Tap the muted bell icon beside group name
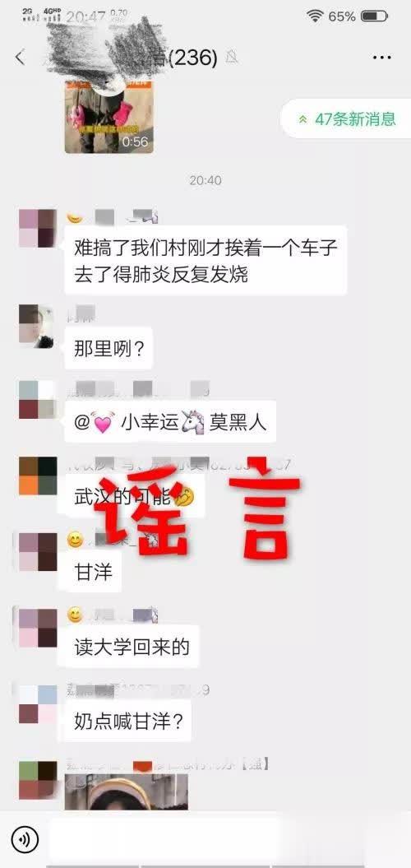The image size is (411, 868). point(231,57)
